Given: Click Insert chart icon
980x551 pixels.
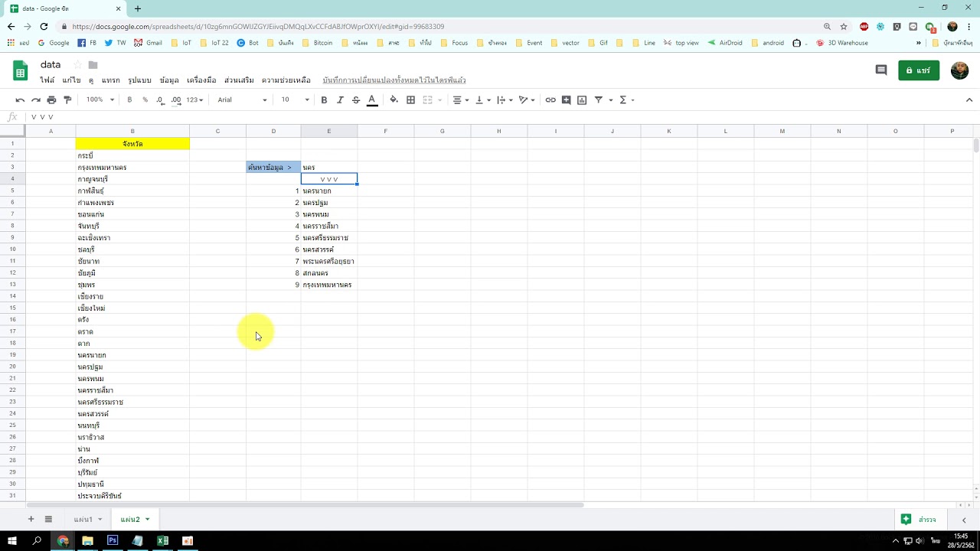Looking at the screenshot, I should coord(582,99).
